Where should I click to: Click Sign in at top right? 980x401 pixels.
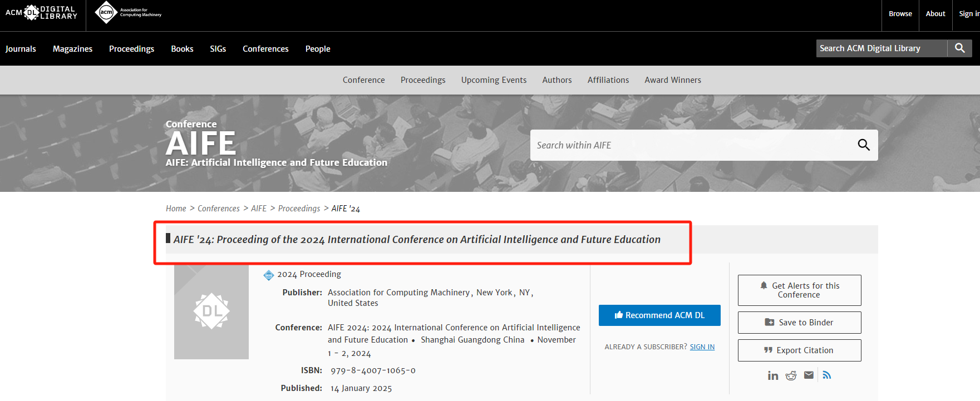[969, 13]
